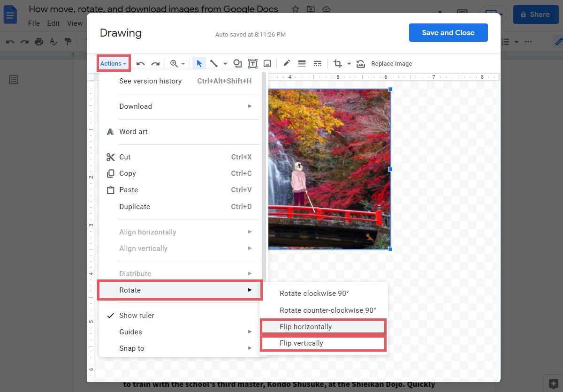Viewport: 563px width, 392px height.
Task: Click the Save and Close button
Action: pos(448,32)
